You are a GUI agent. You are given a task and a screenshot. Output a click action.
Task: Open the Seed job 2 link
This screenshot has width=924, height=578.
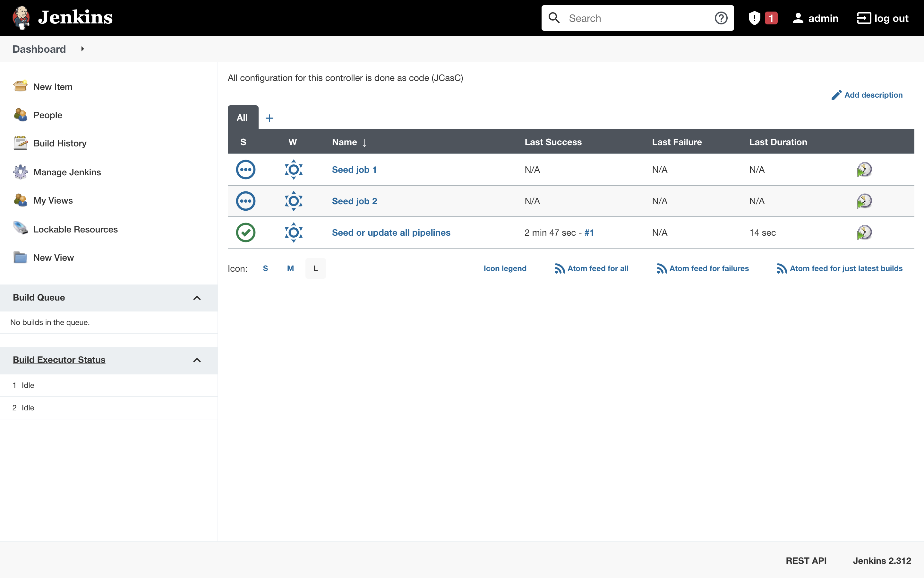[x=355, y=201]
